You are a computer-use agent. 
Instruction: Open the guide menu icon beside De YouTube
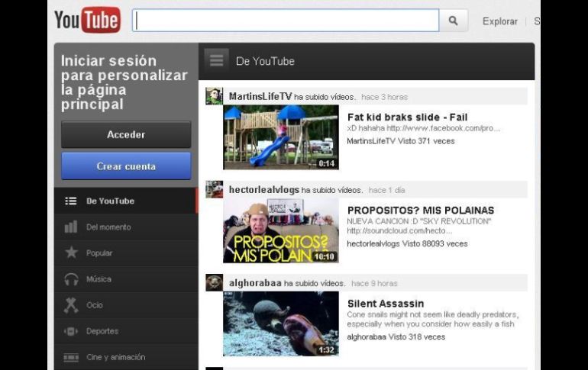[216, 61]
